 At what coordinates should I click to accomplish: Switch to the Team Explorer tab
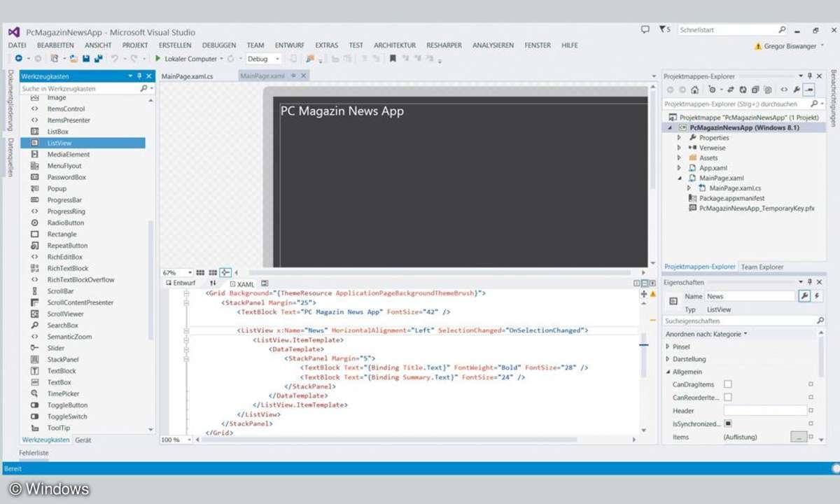[x=762, y=267]
